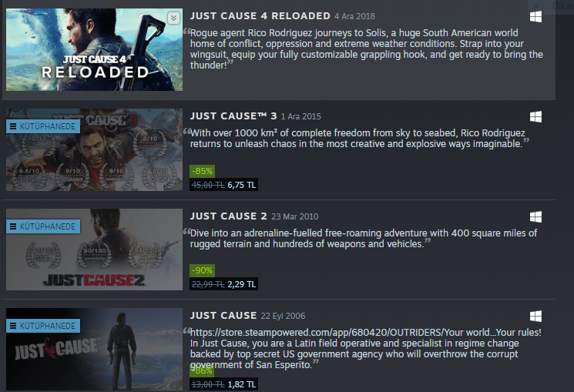Click the 6,75 TL price for Just Cause 3
The height and width of the screenshot is (392, 574).
[242, 185]
